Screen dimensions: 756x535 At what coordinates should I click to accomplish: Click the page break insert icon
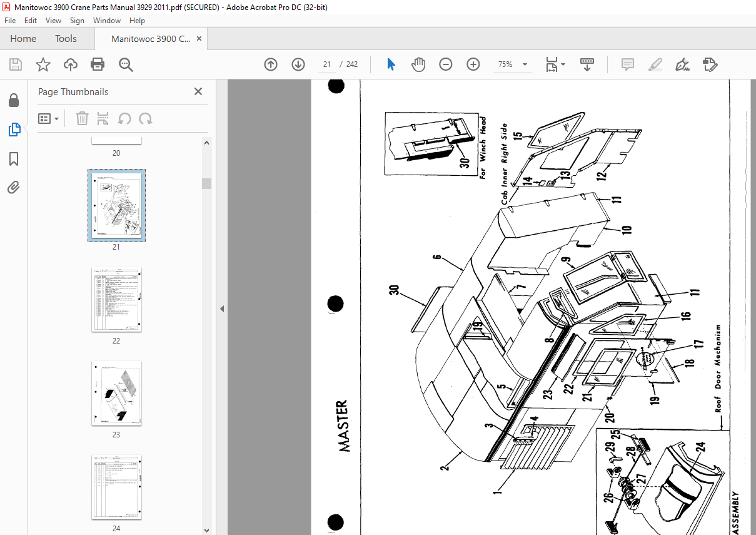pos(103,118)
